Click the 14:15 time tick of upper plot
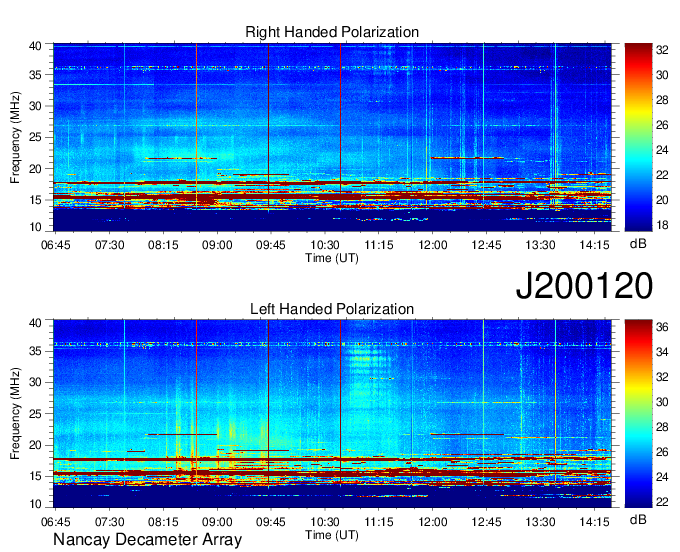The height and width of the screenshot is (552, 680). click(594, 245)
